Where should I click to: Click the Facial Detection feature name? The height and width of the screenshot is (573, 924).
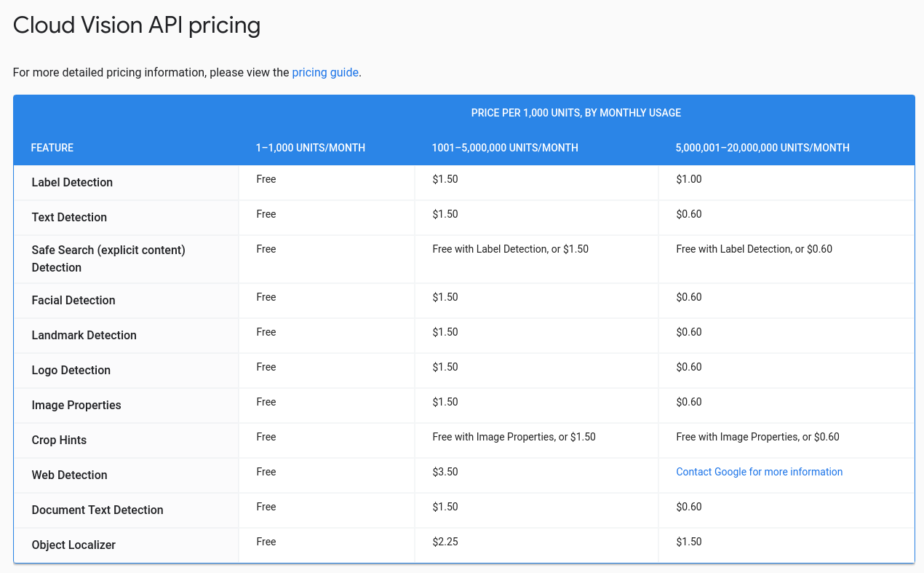(x=73, y=300)
